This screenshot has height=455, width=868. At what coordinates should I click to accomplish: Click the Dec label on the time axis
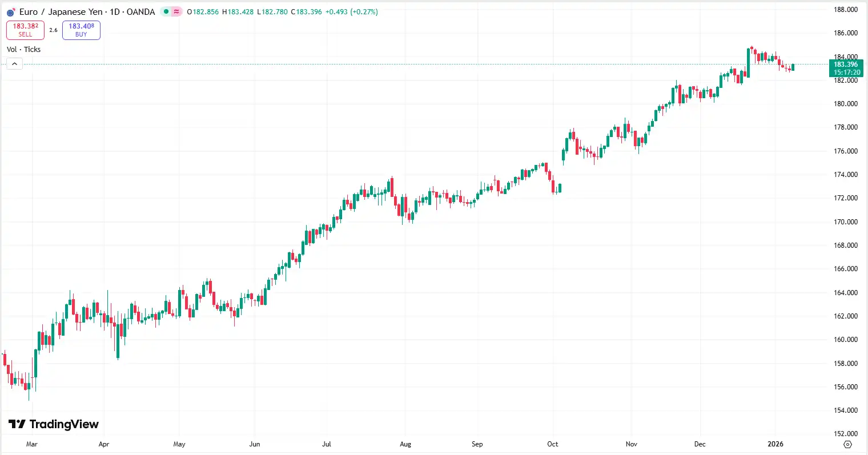tap(700, 444)
